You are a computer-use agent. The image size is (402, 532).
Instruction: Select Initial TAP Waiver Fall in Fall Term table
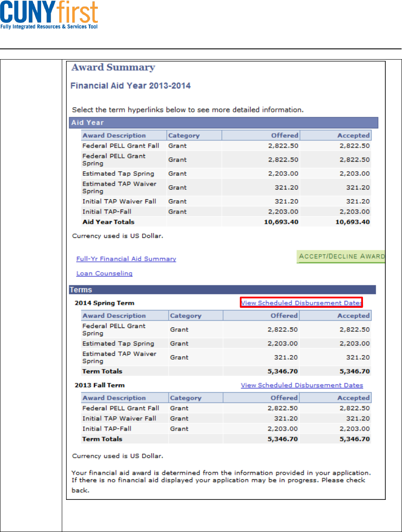point(226,418)
